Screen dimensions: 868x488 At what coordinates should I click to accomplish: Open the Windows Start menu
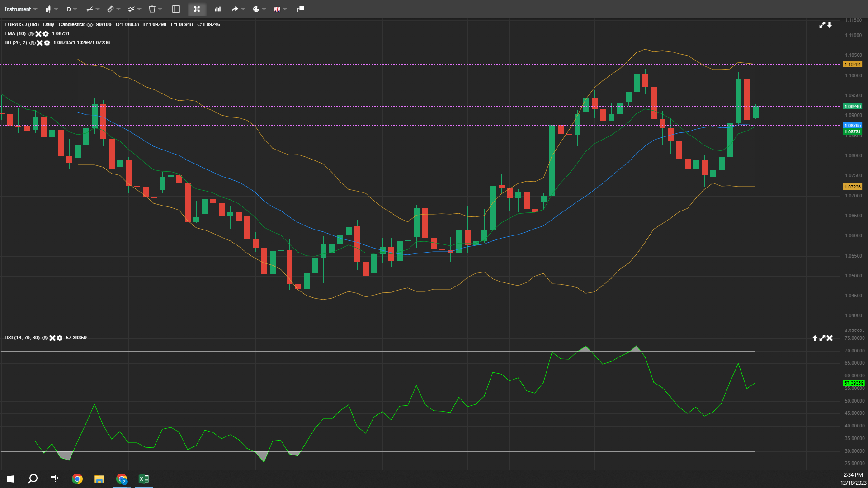(x=11, y=479)
